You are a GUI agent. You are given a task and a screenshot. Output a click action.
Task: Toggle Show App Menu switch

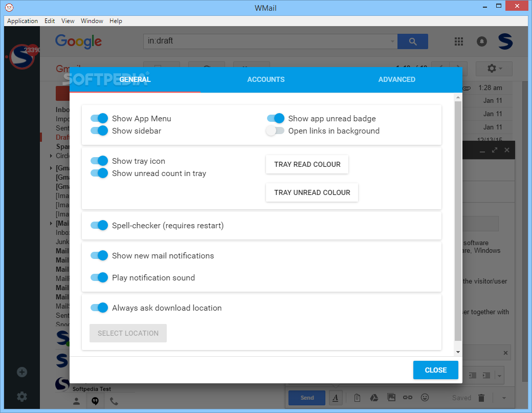[99, 118]
